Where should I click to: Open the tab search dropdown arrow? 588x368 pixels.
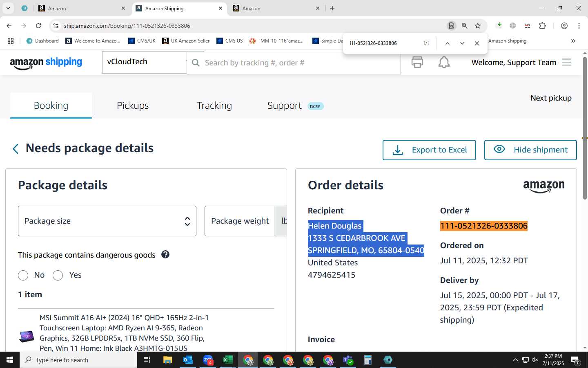click(x=8, y=8)
